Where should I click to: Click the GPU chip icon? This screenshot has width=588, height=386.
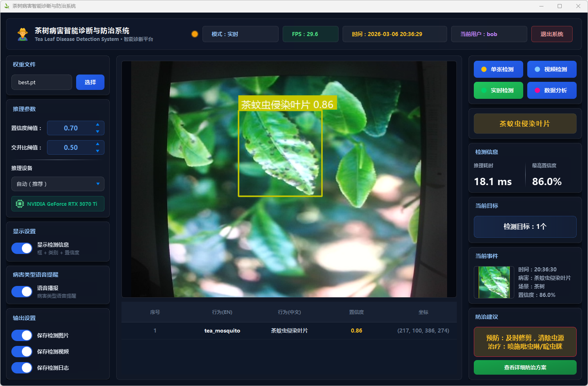point(19,204)
